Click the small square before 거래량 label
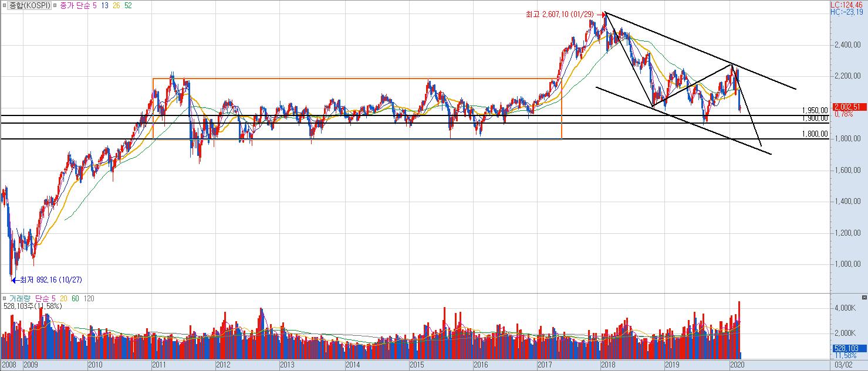 tap(4, 299)
